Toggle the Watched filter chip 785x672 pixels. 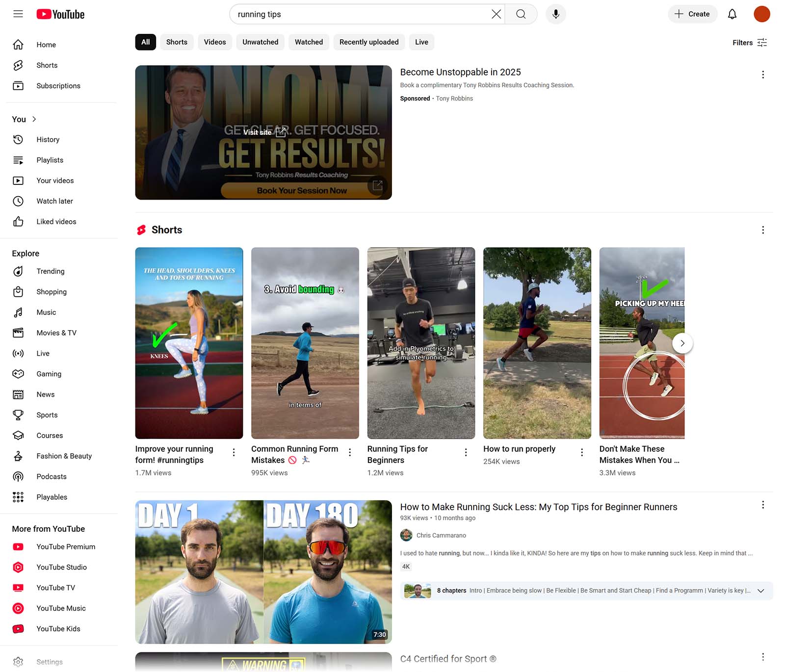[309, 42]
